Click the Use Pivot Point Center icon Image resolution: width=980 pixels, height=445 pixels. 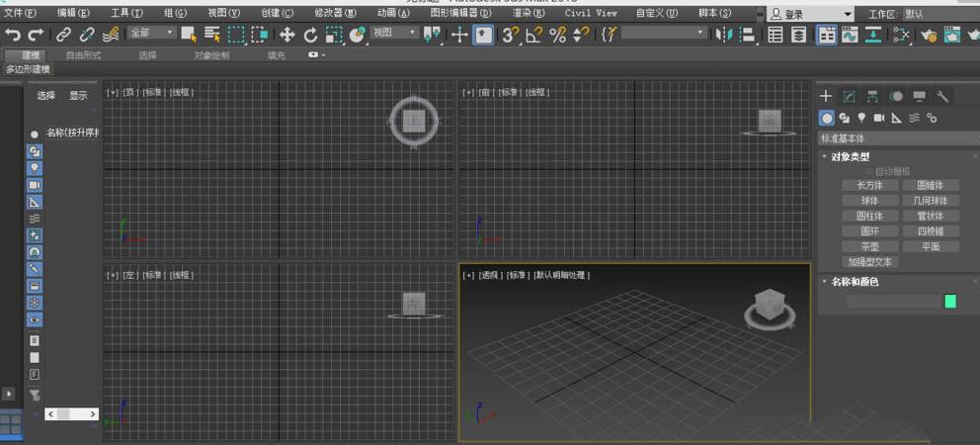tap(432, 35)
